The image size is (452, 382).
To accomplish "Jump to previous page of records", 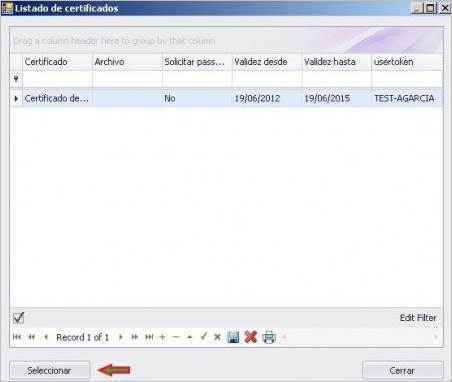I will coord(32,337).
